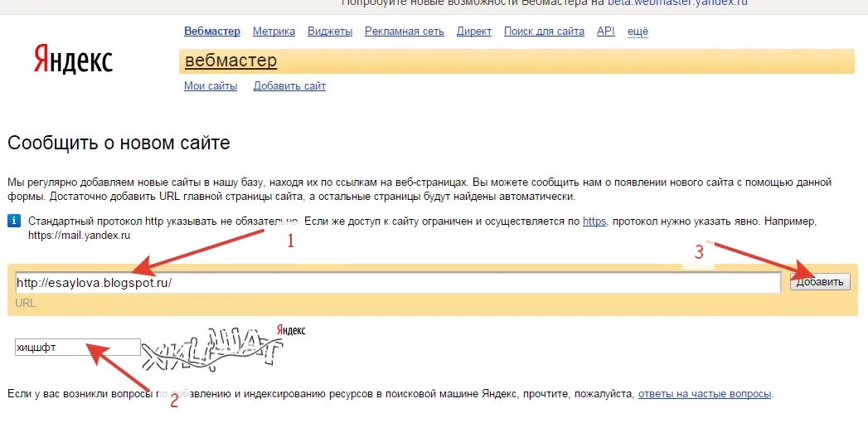Open Поиск для сайта link
The width and height of the screenshot is (868, 433).
coord(544,32)
